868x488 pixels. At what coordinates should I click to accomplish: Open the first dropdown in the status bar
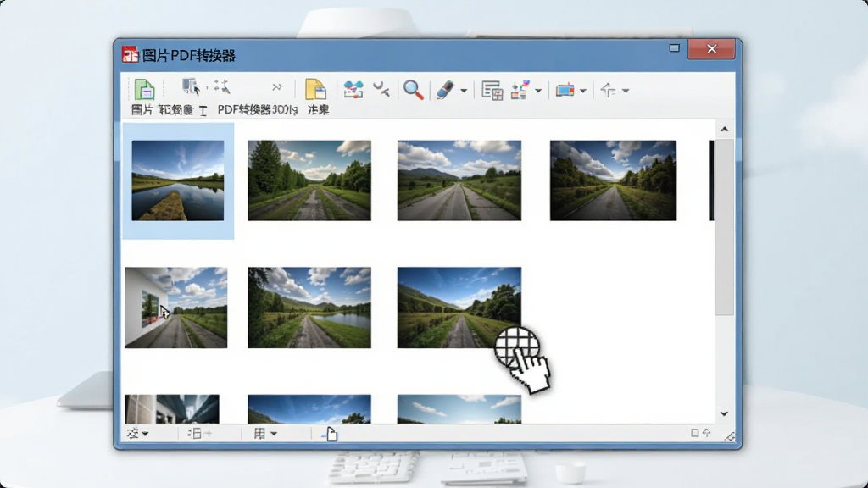137,434
